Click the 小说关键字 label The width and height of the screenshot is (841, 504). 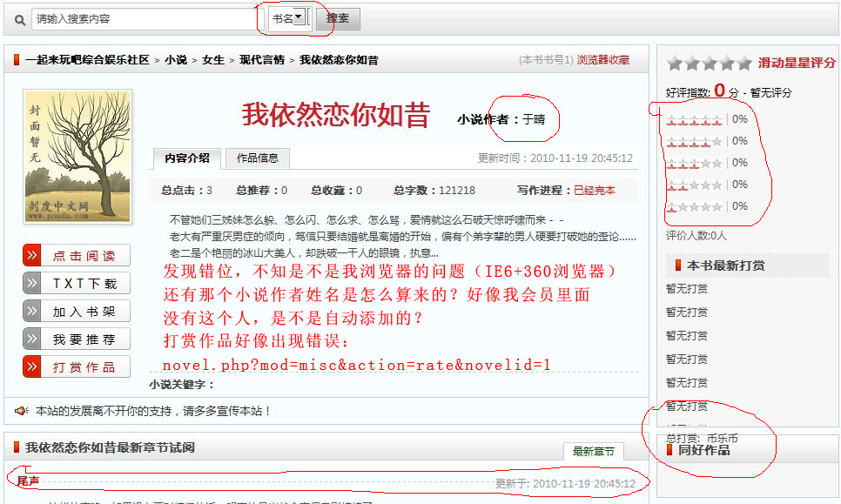[x=182, y=385]
